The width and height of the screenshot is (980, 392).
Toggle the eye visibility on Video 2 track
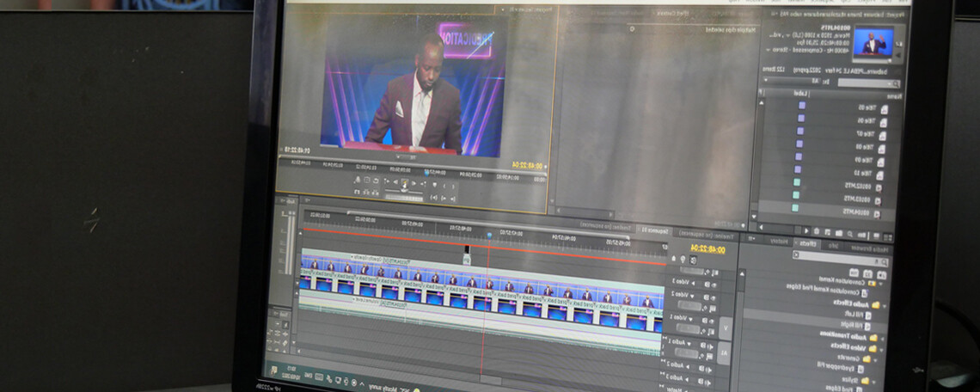[714, 297]
